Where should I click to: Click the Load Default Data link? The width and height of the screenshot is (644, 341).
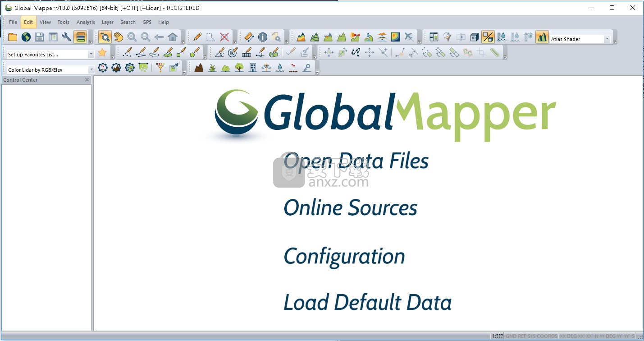[x=367, y=303]
